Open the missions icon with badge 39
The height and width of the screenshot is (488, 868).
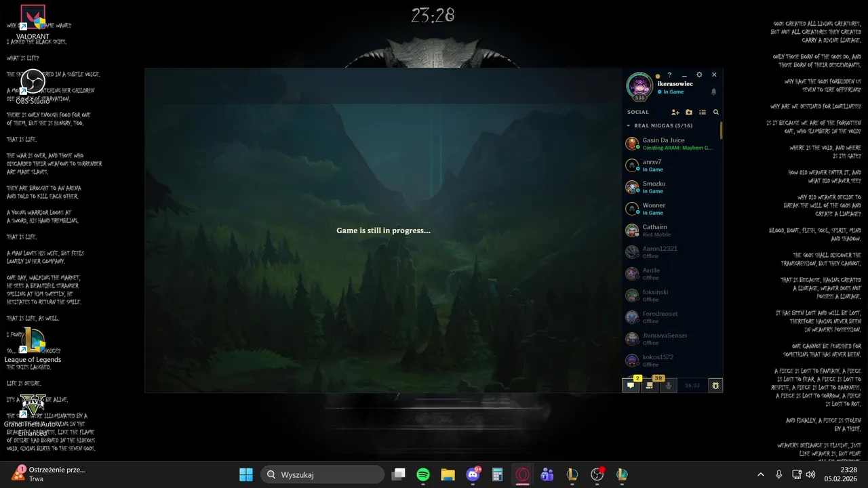(650, 385)
